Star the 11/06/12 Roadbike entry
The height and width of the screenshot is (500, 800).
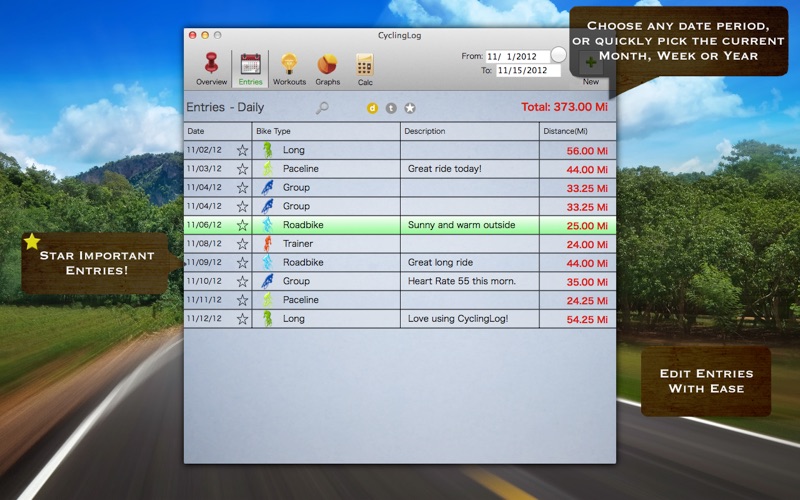point(242,225)
